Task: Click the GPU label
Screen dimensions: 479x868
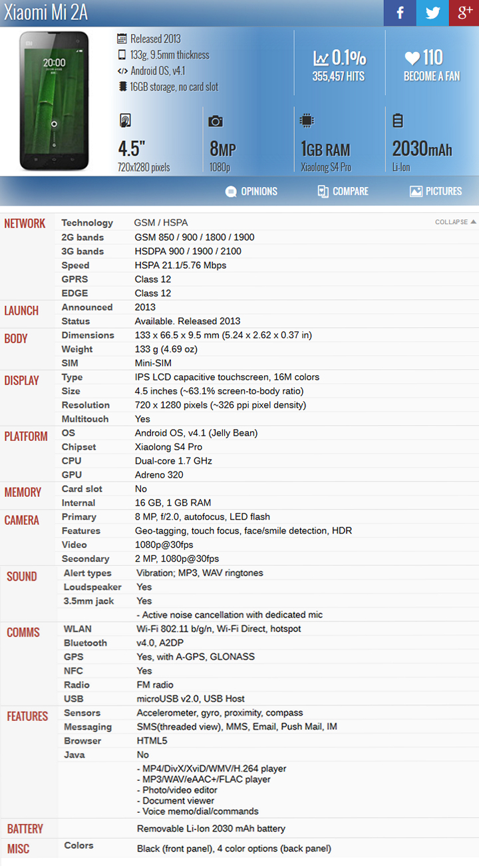Action: pos(72,475)
